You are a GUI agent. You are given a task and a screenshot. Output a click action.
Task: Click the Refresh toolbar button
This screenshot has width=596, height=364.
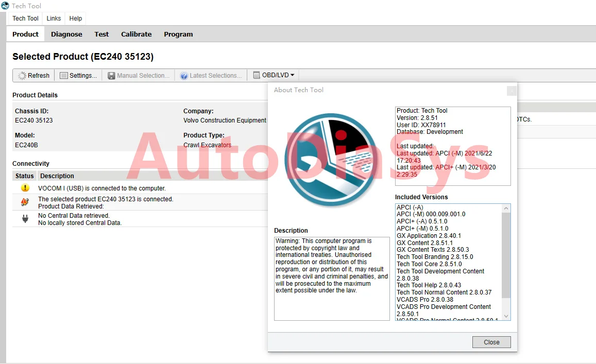point(34,75)
